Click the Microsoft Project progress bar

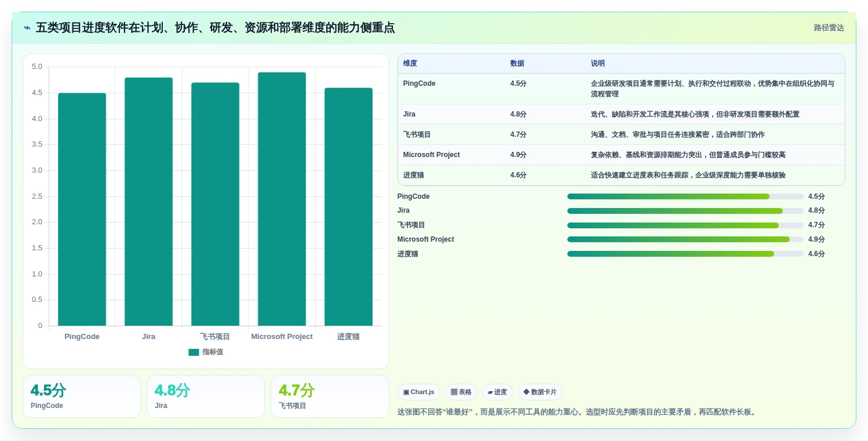click(685, 239)
